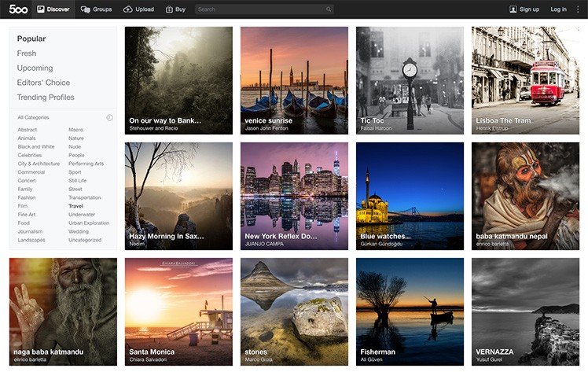Open the venice sunrise photo

tap(294, 80)
